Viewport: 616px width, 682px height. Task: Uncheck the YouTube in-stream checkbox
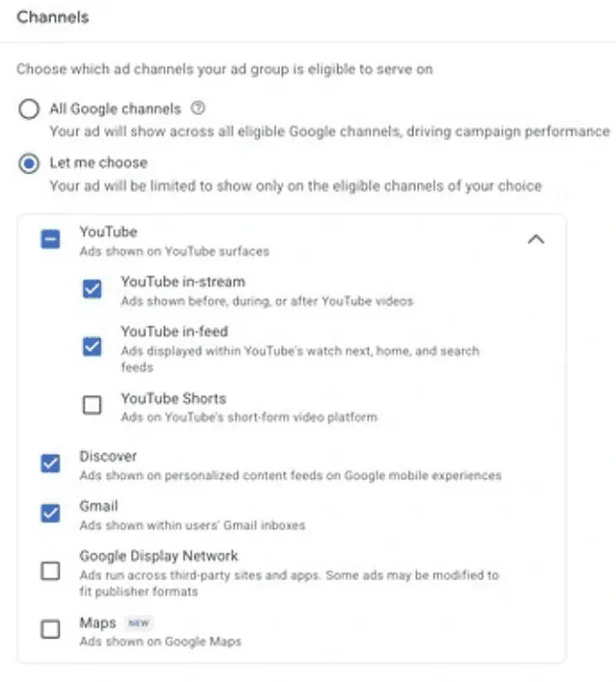pyautogui.click(x=92, y=289)
